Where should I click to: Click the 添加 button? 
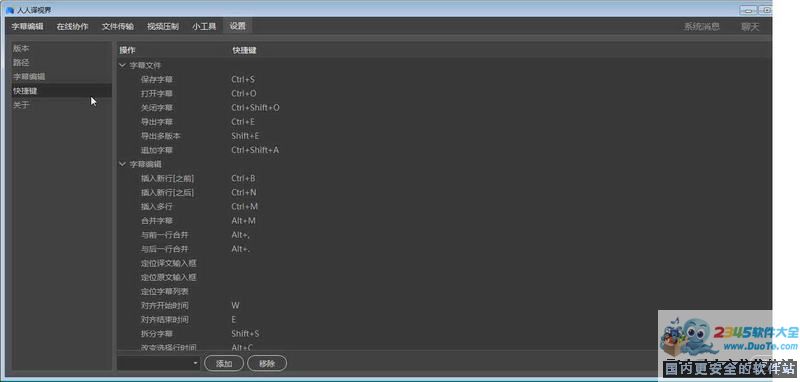pyautogui.click(x=224, y=364)
